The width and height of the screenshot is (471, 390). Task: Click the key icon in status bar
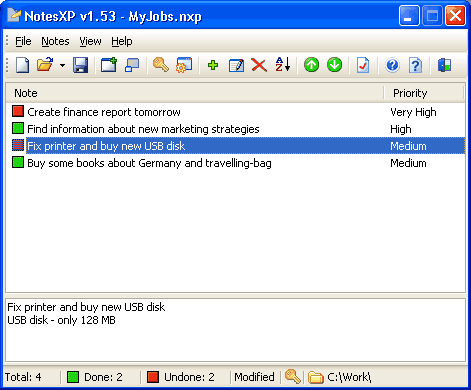pyautogui.click(x=293, y=377)
